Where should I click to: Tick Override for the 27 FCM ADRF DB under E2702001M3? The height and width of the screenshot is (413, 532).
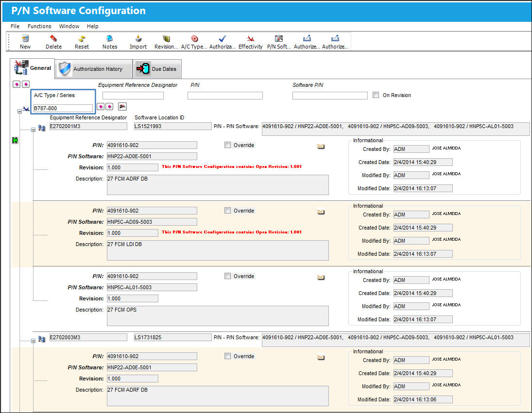(227, 145)
